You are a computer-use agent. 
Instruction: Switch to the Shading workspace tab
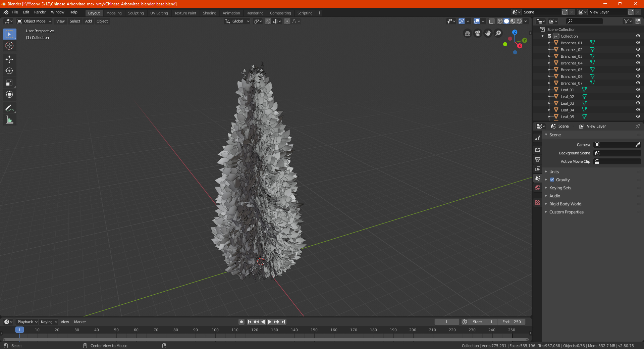[209, 13]
